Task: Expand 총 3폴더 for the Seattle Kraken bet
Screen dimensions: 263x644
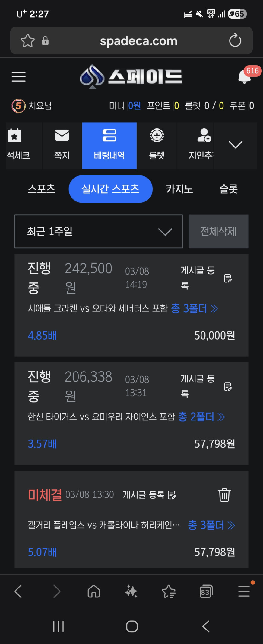Action: (194, 308)
